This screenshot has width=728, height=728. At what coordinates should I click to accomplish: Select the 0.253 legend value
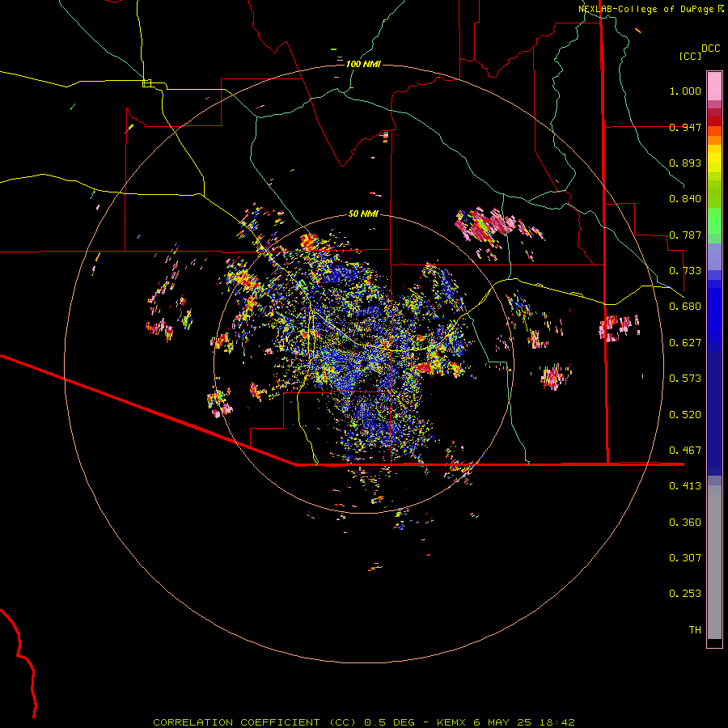click(685, 594)
